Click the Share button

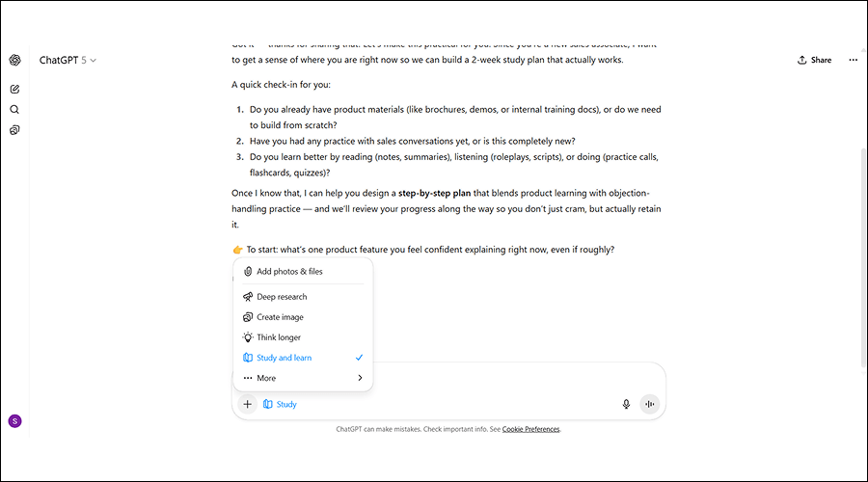(x=814, y=60)
